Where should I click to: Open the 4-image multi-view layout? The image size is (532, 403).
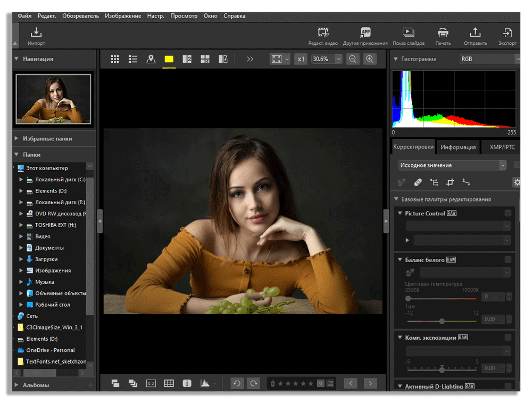tap(205, 59)
